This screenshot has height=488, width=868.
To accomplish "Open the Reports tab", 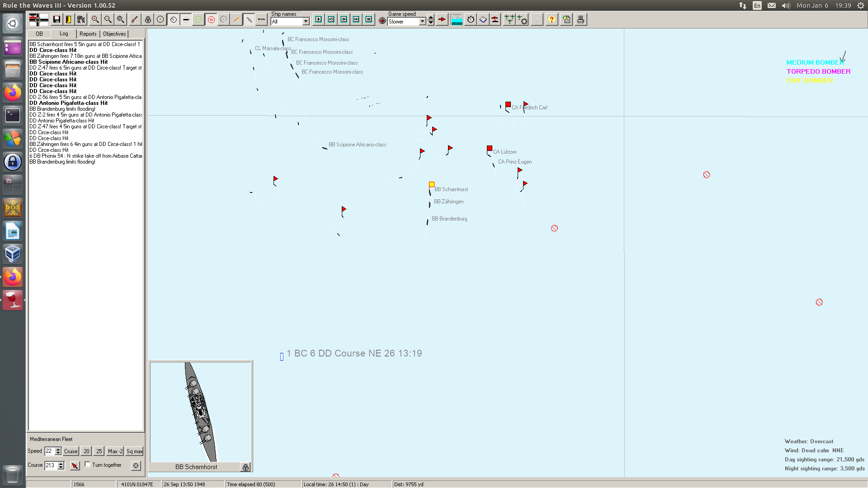I will pos(88,34).
